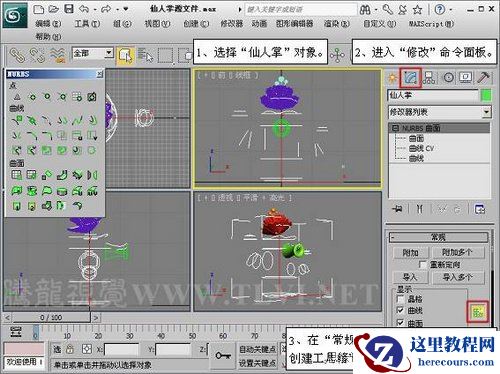Image resolution: width=500 pixels, height=374 pixels.
Task: Click the 3ds Max application logo button
Action: [x=15, y=15]
